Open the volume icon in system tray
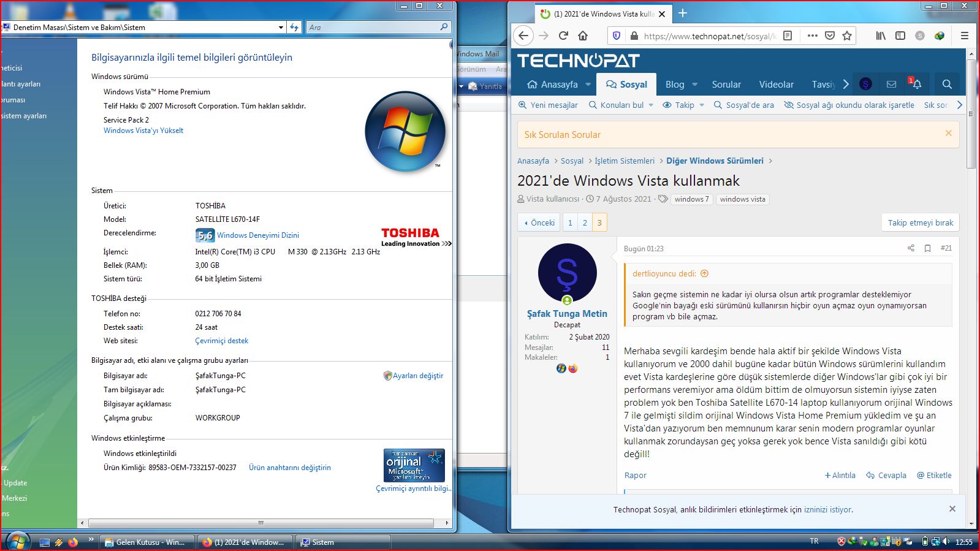 [x=946, y=541]
